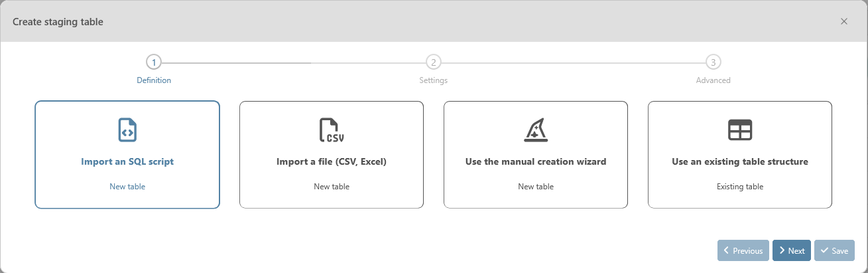Open the Definition step label
The image size is (868, 273).
[x=154, y=80]
